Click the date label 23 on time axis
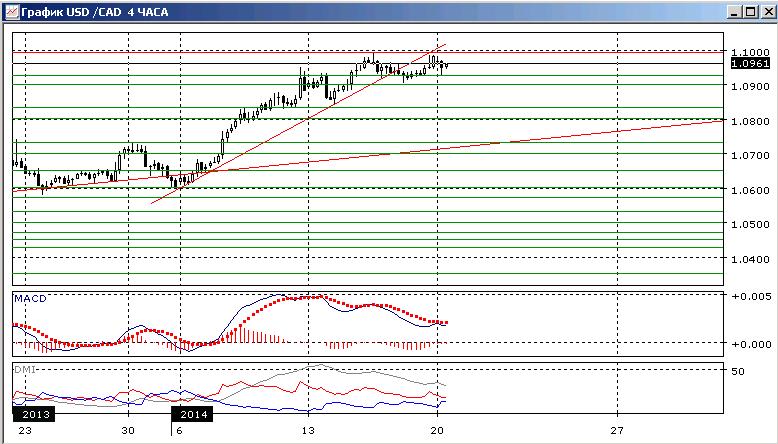Viewport: 778px width, 444px height. point(25,430)
